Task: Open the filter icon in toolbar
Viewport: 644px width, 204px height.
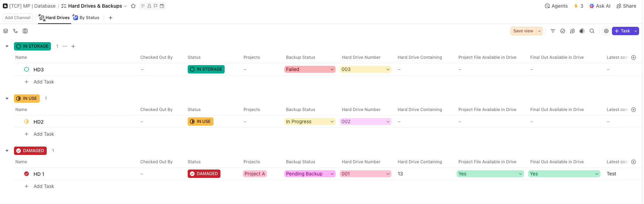Action: pos(553,31)
